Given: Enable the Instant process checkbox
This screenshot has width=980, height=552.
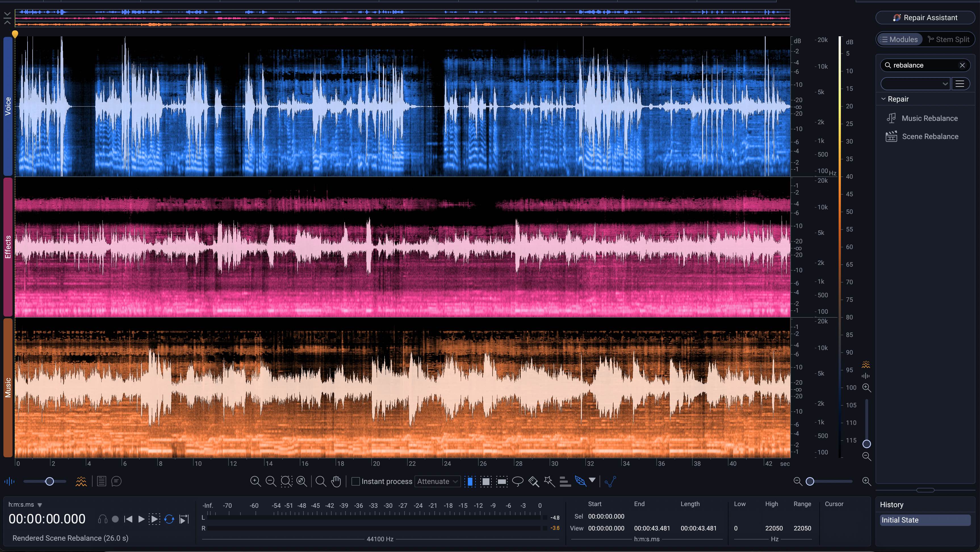Looking at the screenshot, I should point(356,481).
